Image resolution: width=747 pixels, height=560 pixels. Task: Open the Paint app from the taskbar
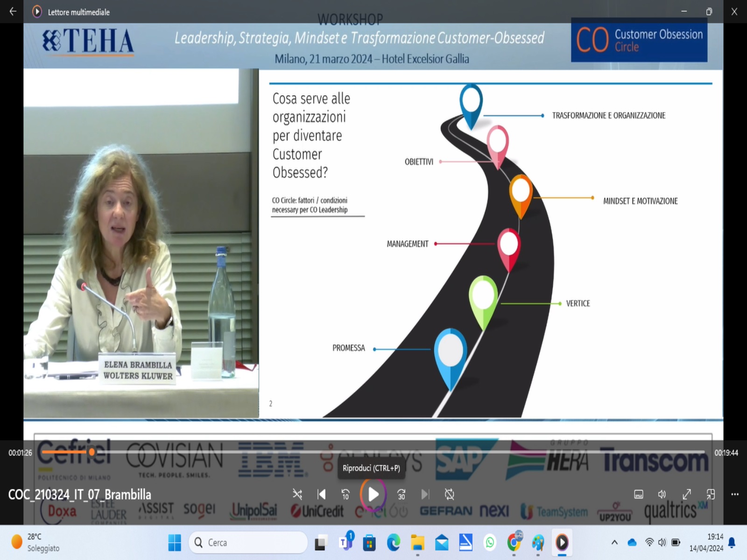[538, 543]
